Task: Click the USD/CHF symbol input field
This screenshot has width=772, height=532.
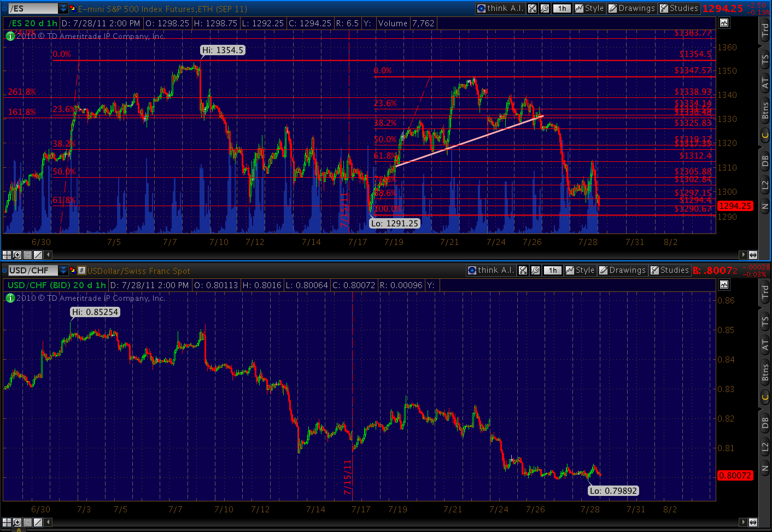Action: click(x=33, y=270)
